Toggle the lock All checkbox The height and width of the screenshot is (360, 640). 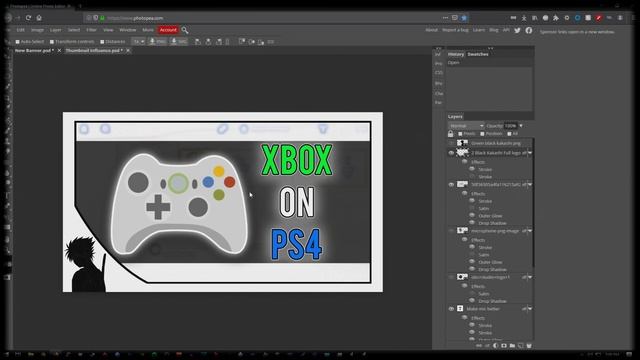coord(509,134)
